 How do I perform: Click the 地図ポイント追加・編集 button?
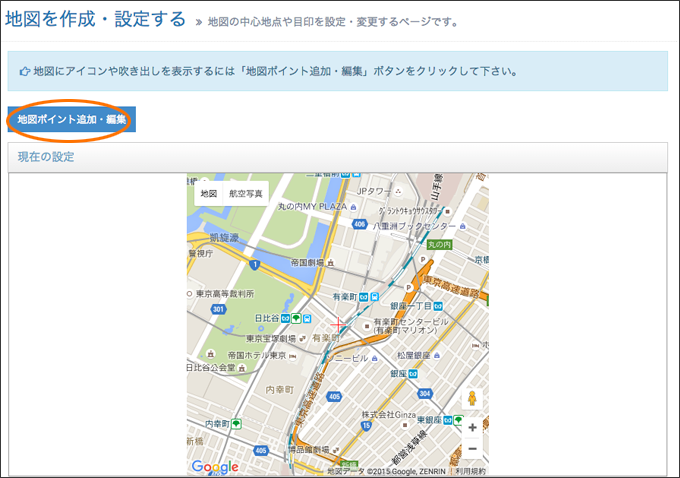(x=72, y=119)
